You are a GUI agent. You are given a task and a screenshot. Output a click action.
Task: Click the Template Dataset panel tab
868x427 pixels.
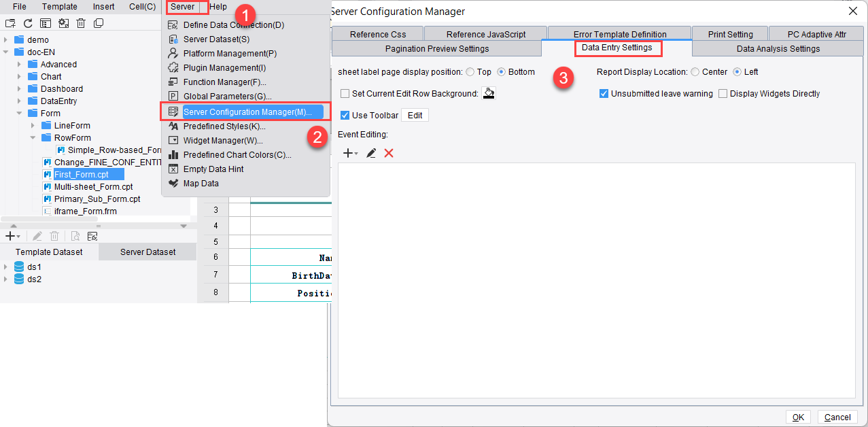click(49, 252)
